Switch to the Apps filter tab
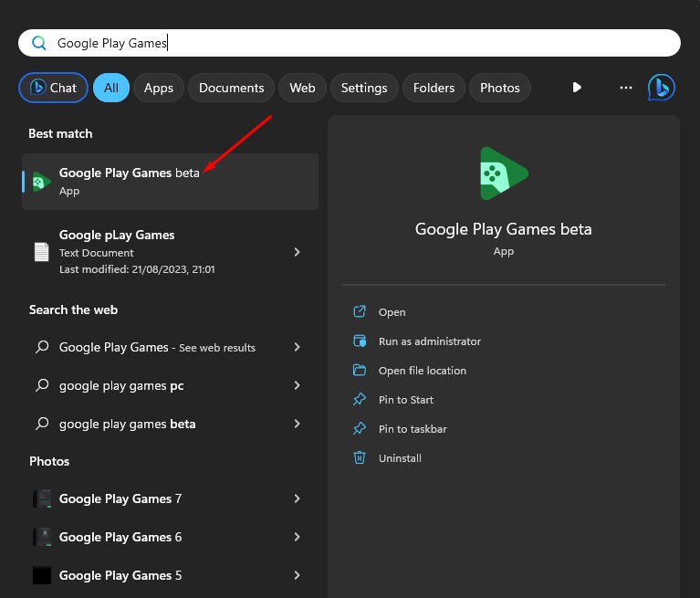The height and width of the screenshot is (598, 700). (159, 88)
